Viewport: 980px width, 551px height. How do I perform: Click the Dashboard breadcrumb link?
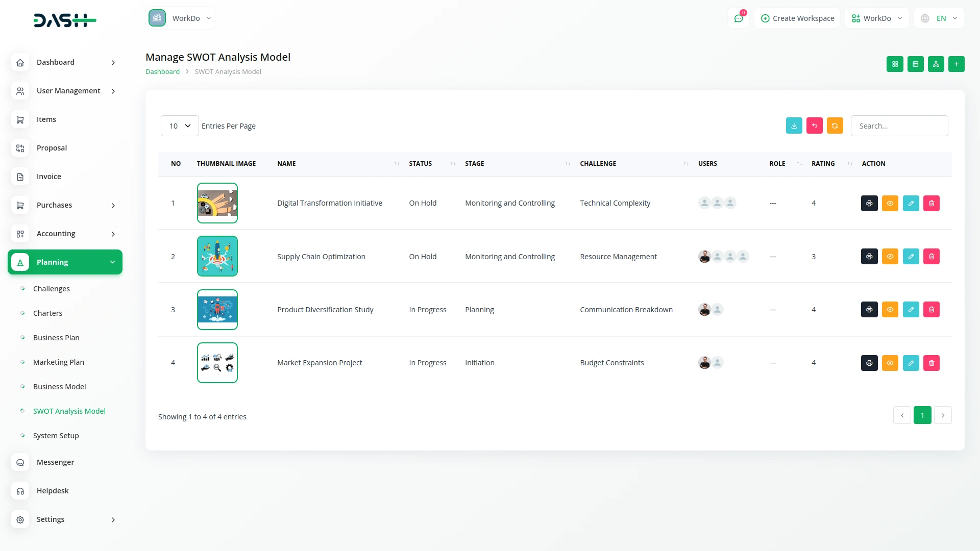tap(162, 72)
